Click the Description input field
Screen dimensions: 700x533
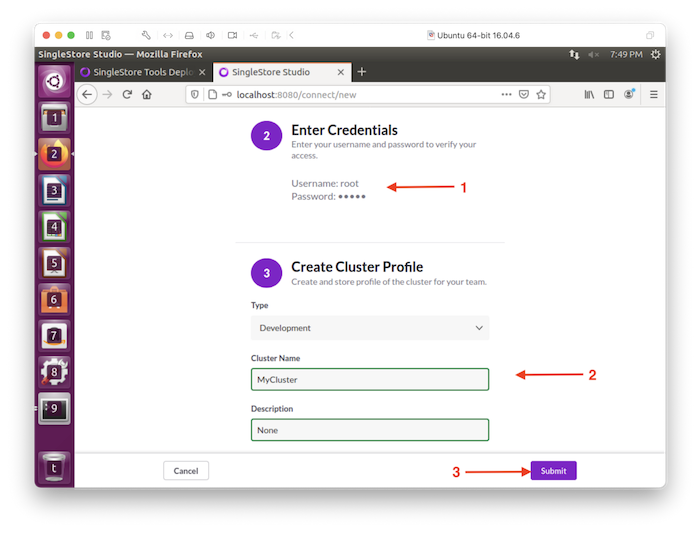coord(370,430)
